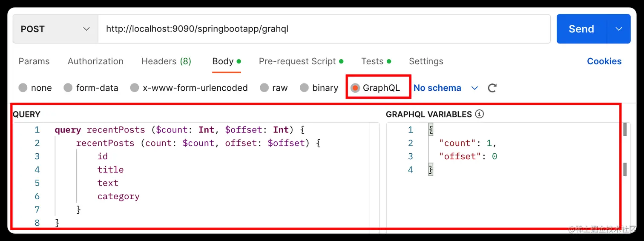Screen dimensions: 644x241
Task: Go to the Headers tab
Action: (166, 61)
